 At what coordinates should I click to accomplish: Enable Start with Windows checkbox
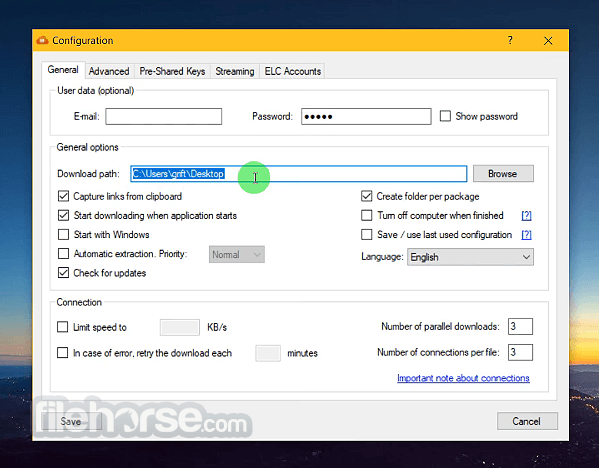coord(63,235)
